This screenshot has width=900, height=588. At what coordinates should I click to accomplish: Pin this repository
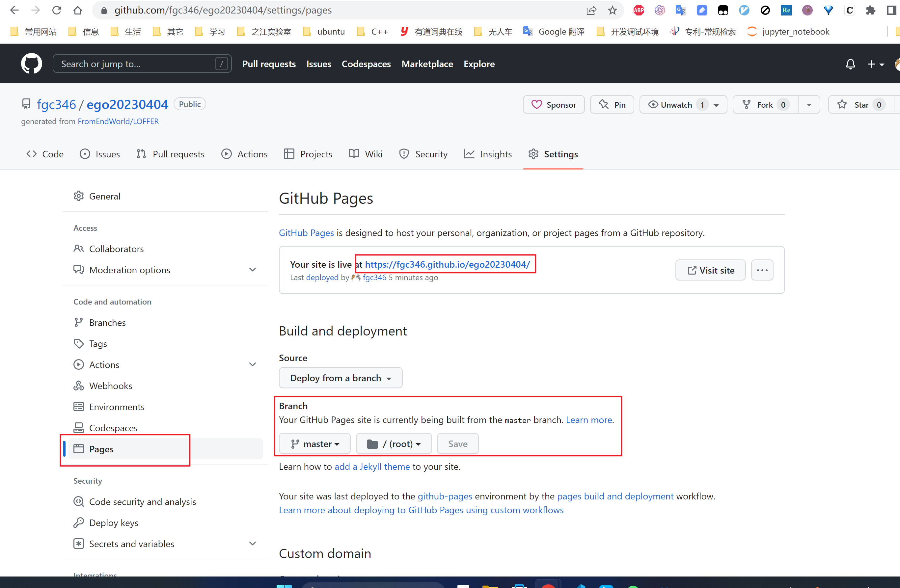612,105
